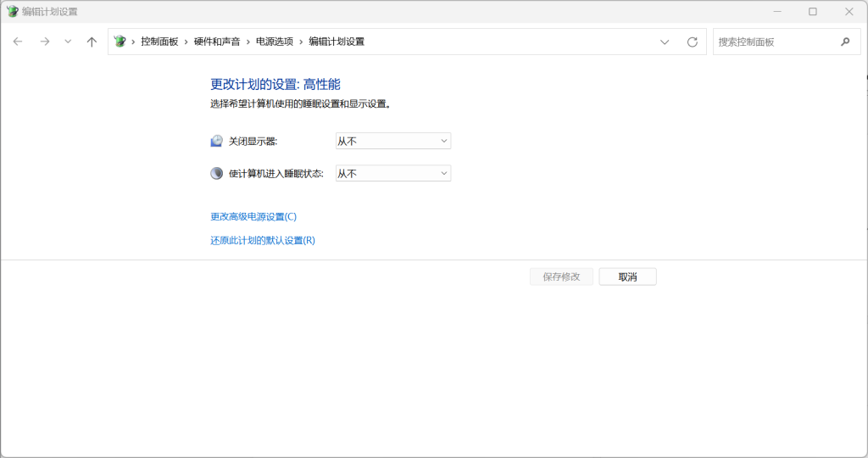
Task: Open recent locations dropdown chevron
Action: pos(68,42)
